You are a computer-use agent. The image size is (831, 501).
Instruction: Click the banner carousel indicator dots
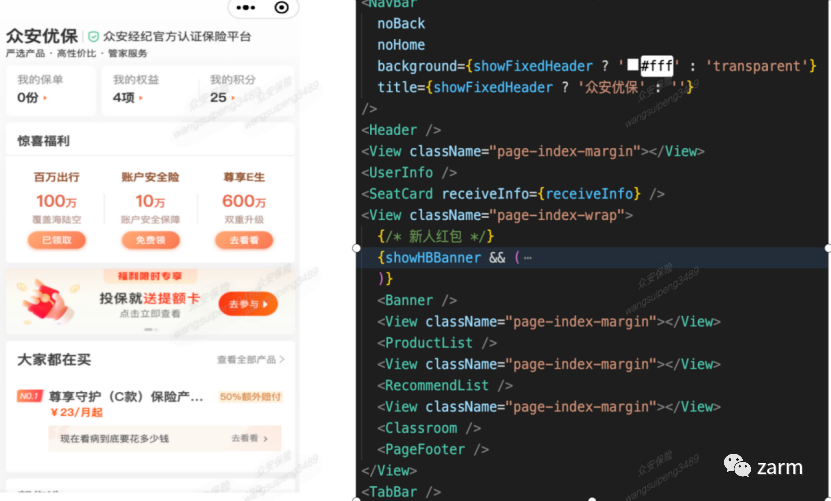pyautogui.click(x=151, y=330)
